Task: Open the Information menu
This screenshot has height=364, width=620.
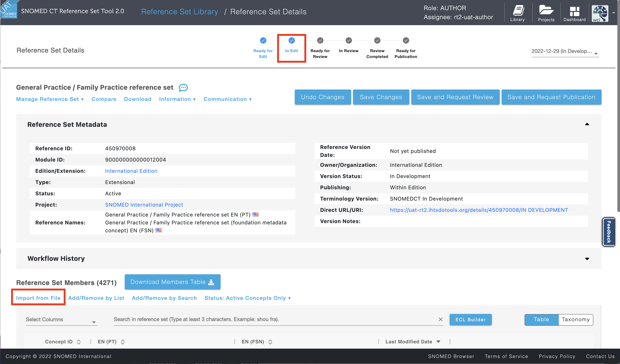Action: tap(177, 99)
